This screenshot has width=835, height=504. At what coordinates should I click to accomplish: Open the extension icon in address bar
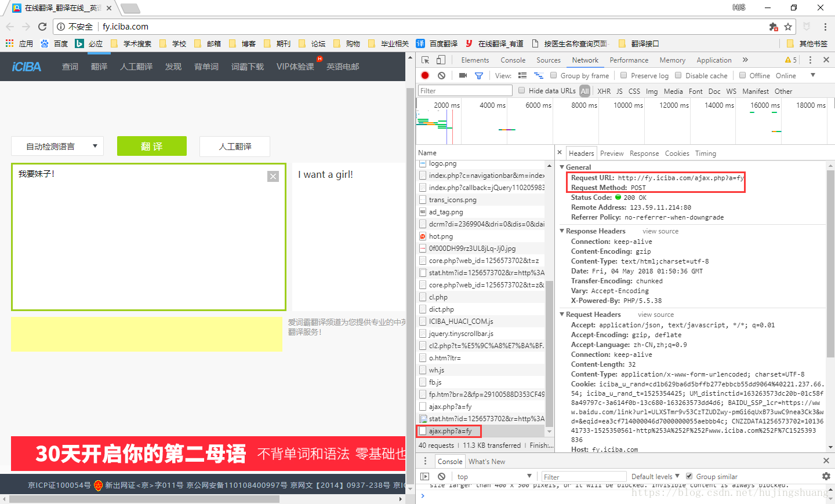(x=774, y=27)
